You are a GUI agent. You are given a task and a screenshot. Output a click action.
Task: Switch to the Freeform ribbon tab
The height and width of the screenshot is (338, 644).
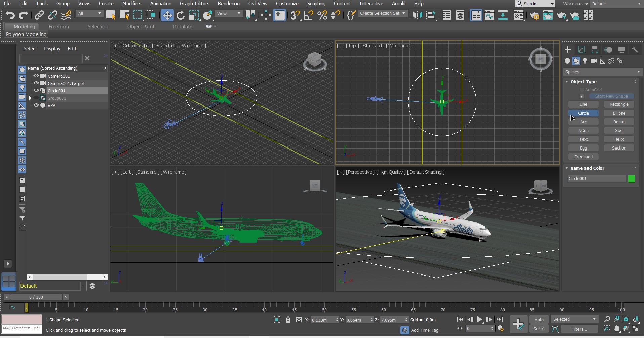pos(58,27)
